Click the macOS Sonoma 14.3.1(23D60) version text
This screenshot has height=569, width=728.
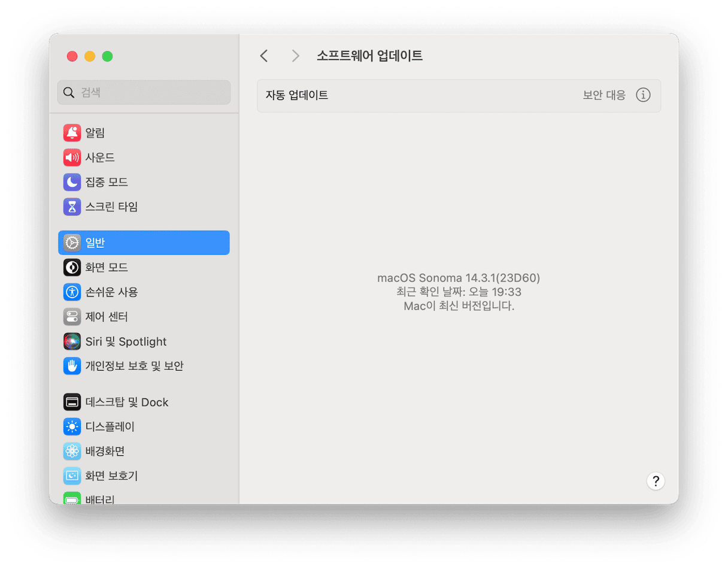[x=459, y=278]
